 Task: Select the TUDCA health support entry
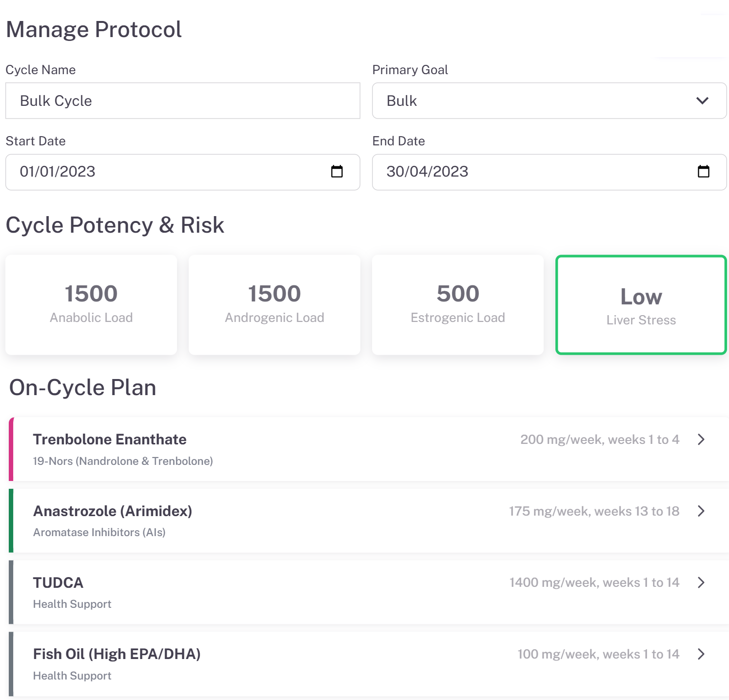[x=58, y=583]
